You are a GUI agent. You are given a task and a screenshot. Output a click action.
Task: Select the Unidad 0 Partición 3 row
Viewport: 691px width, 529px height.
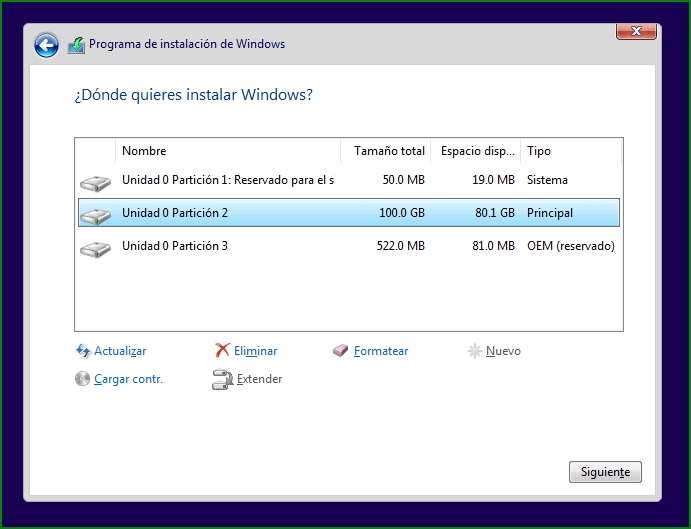click(x=349, y=246)
